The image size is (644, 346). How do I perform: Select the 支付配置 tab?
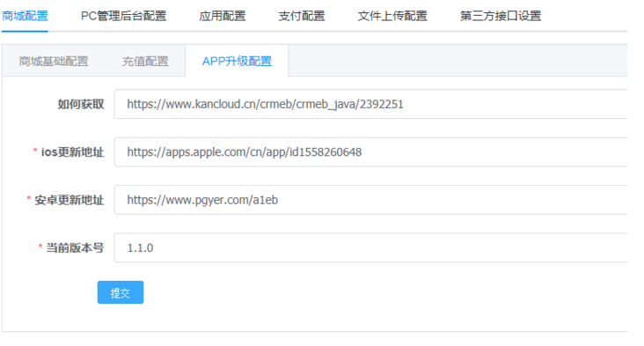[x=302, y=16]
